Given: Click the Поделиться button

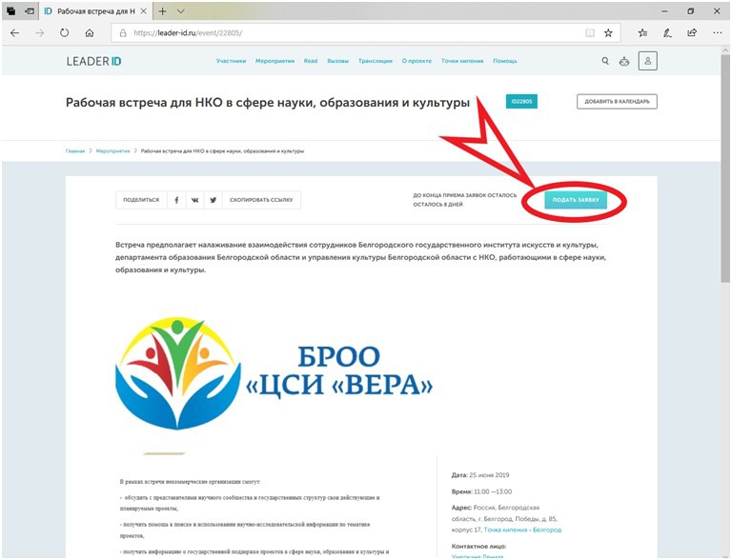Looking at the screenshot, I should (x=141, y=200).
